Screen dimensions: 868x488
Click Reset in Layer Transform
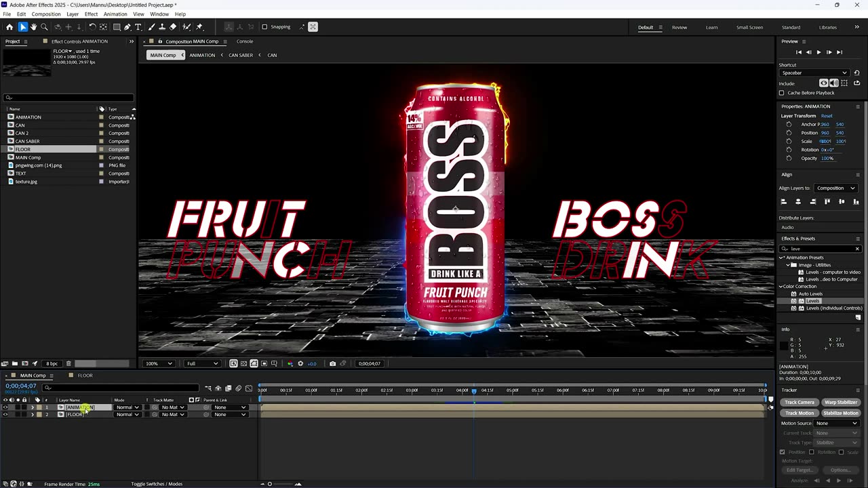(x=827, y=116)
